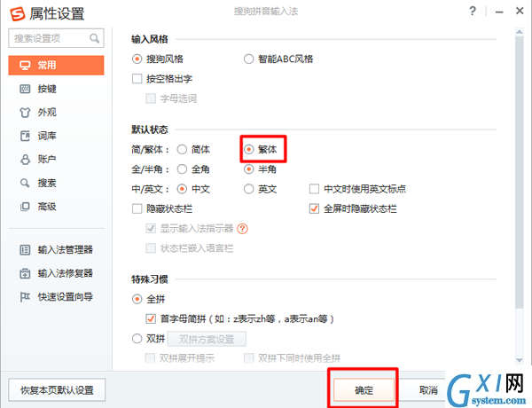This screenshot has width=532, height=408.
Task: Switch to the 常用 settings tab
Action: [x=56, y=65]
